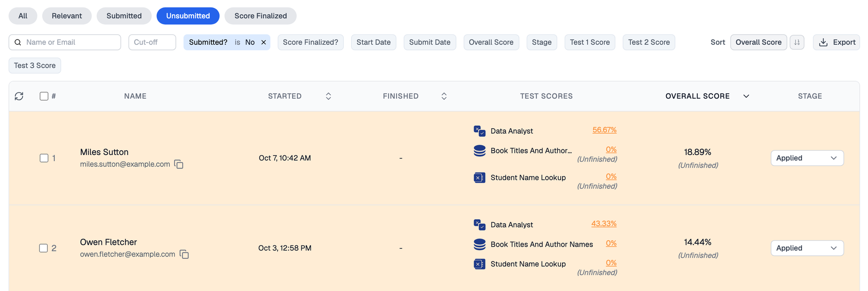Viewport: 868px width, 291px height.
Task: Click the Export download icon
Action: (823, 42)
